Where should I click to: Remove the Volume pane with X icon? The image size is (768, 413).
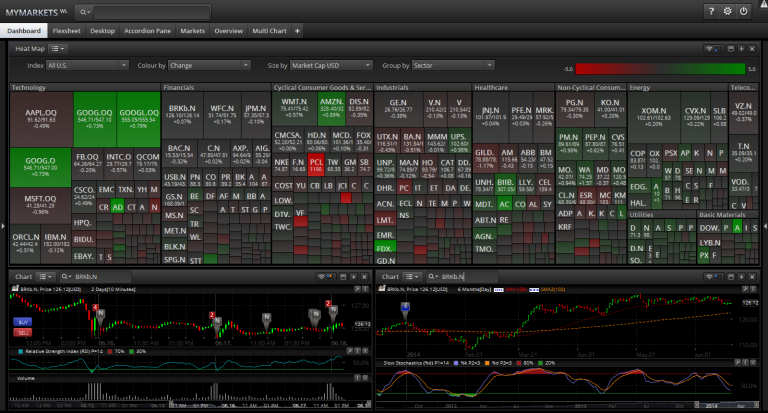pyautogui.click(x=365, y=378)
